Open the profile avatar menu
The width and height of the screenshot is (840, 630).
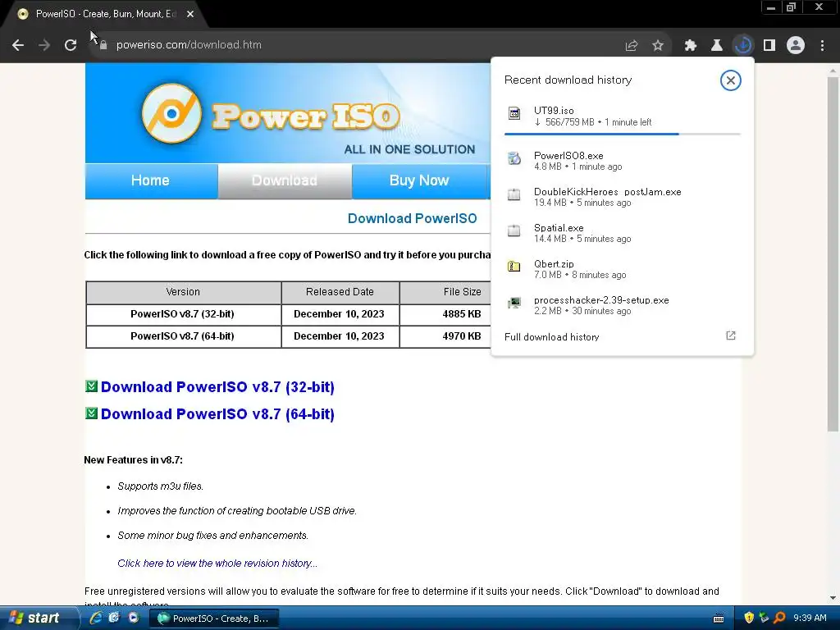[796, 46]
